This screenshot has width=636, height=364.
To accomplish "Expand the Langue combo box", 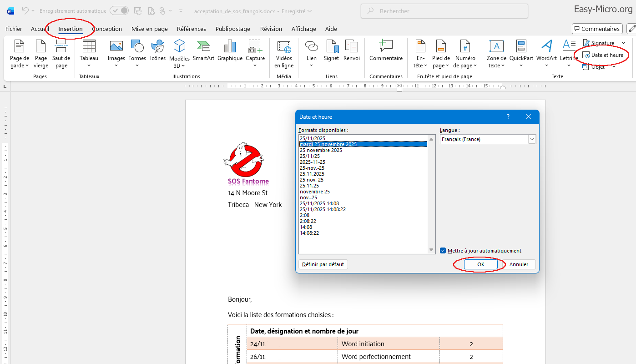I will pos(532,139).
